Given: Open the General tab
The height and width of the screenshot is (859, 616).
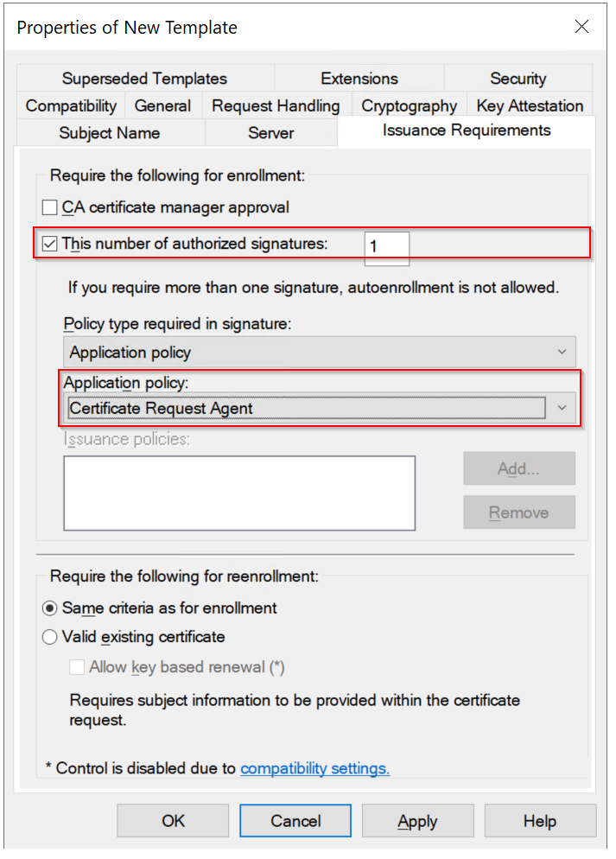Looking at the screenshot, I should click(x=162, y=105).
